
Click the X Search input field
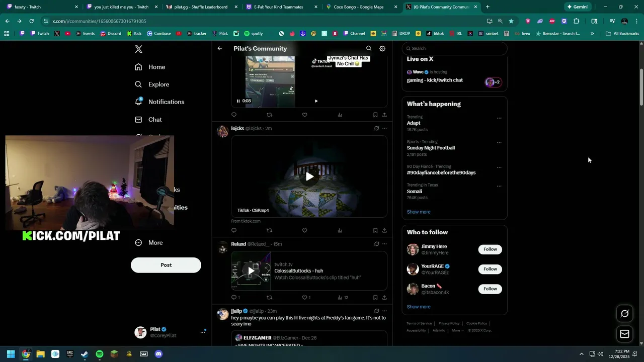[454, 48]
